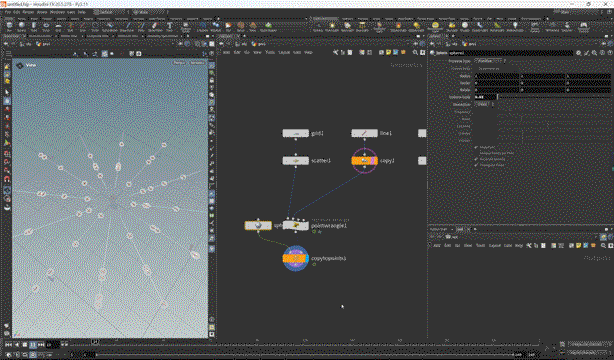The width and height of the screenshot is (614, 360).
Task: Select the Font shelf tool
Action: point(170,27)
